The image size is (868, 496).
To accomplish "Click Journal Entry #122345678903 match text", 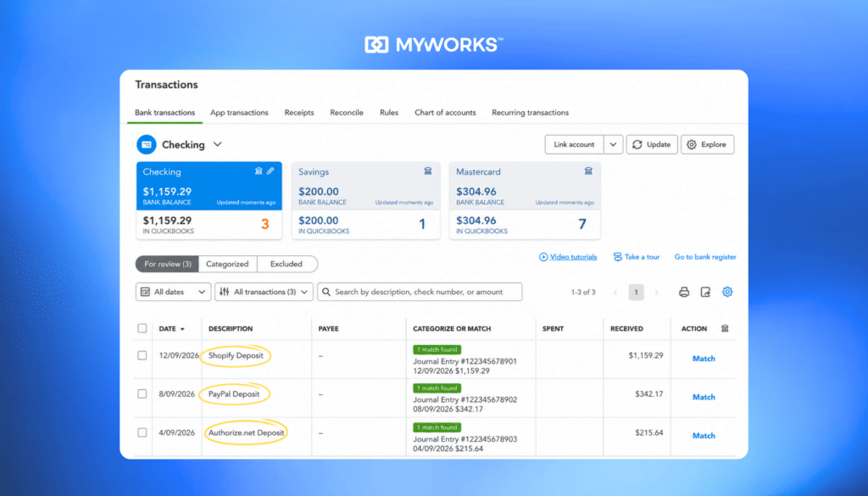I will (x=465, y=439).
